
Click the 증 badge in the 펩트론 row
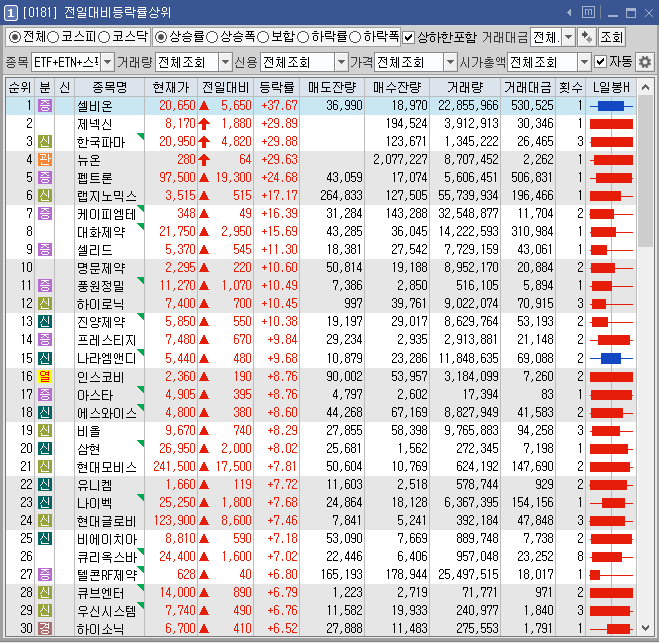coord(45,178)
